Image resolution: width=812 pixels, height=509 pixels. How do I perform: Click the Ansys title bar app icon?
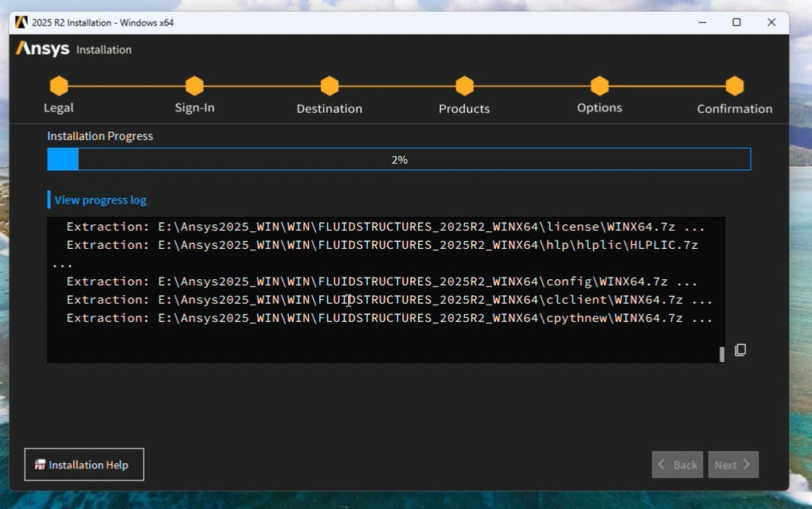click(x=21, y=22)
